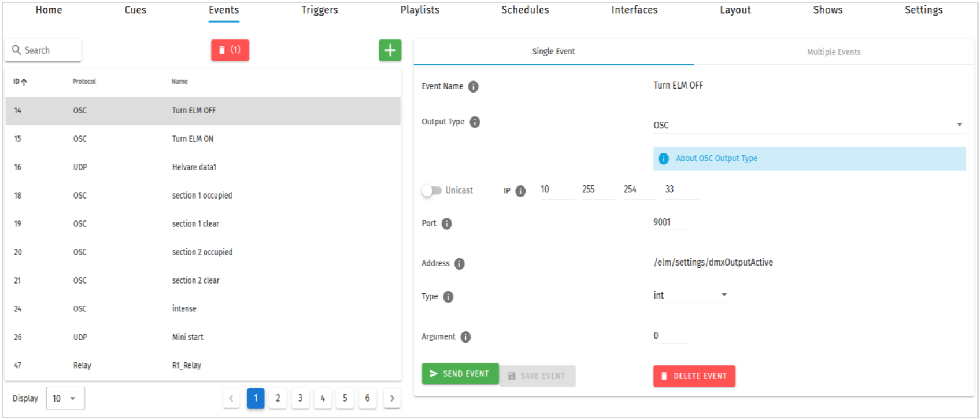This screenshot has height=419, width=980.
Task: Click the Argument field value 0
Action: point(671,336)
